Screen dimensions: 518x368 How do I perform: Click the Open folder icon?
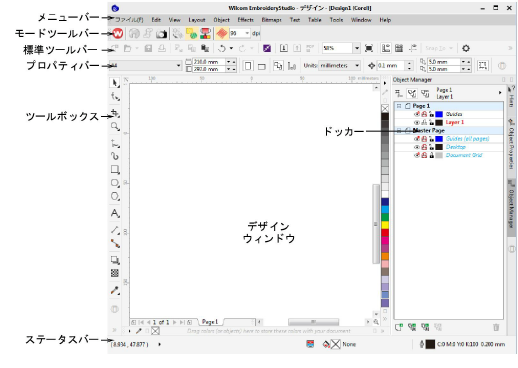click(x=127, y=49)
